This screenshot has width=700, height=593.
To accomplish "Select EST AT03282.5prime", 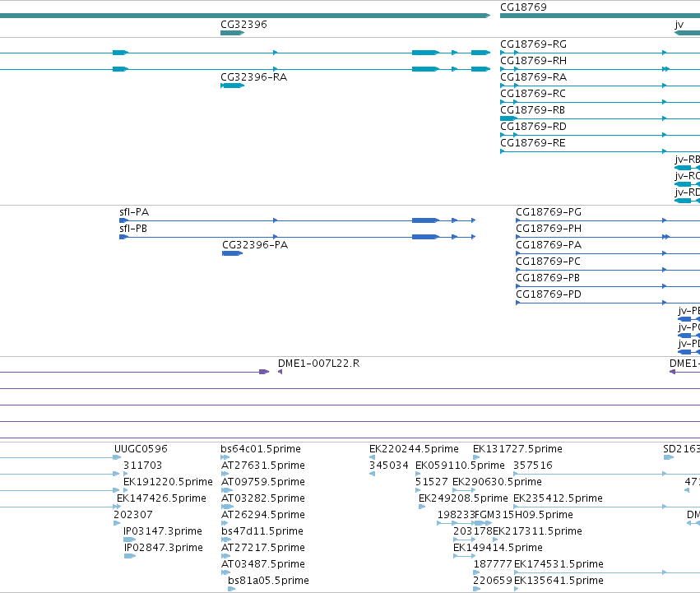I will click(x=263, y=498).
